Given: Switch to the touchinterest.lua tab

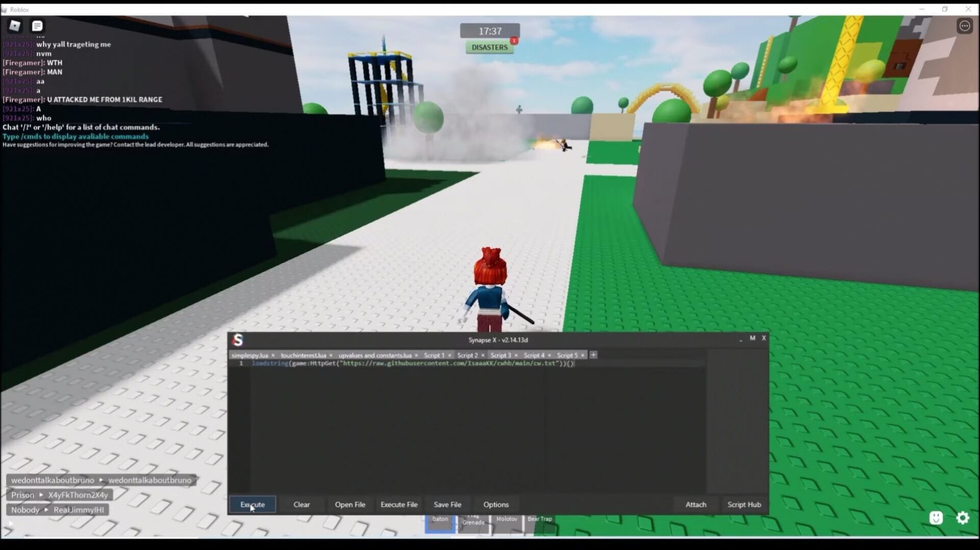Looking at the screenshot, I should (x=303, y=355).
